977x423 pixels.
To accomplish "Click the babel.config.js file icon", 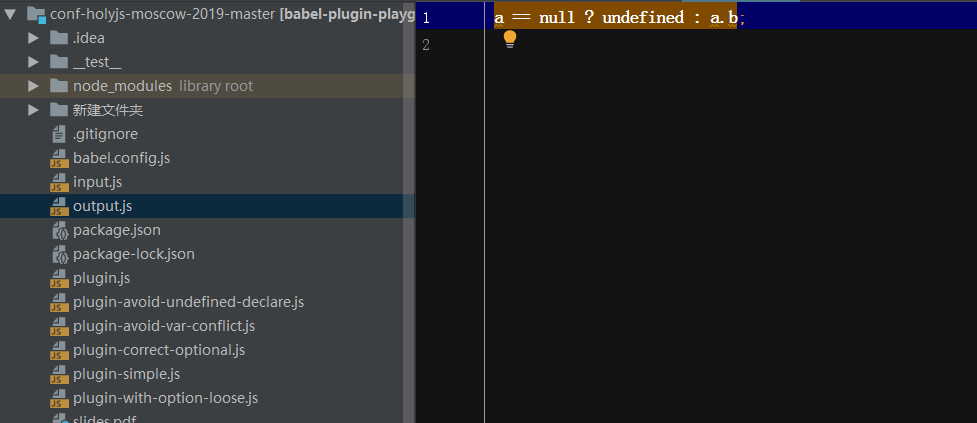I will [58, 158].
